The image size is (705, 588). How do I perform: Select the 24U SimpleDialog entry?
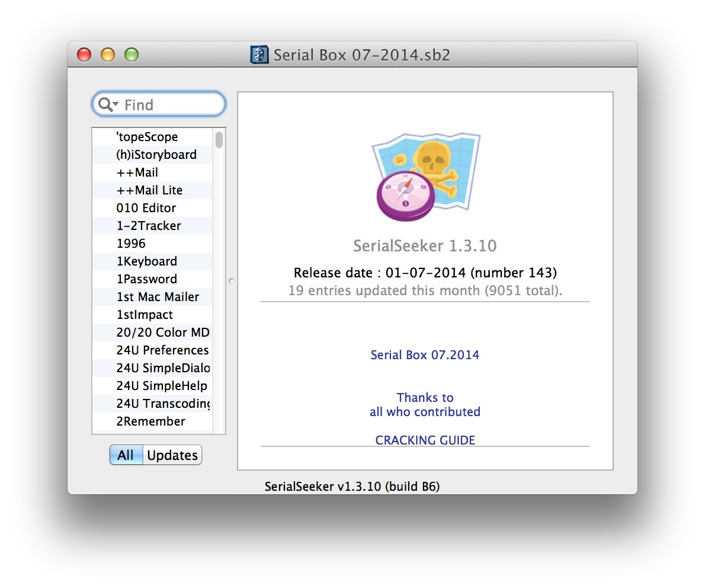tap(152, 368)
